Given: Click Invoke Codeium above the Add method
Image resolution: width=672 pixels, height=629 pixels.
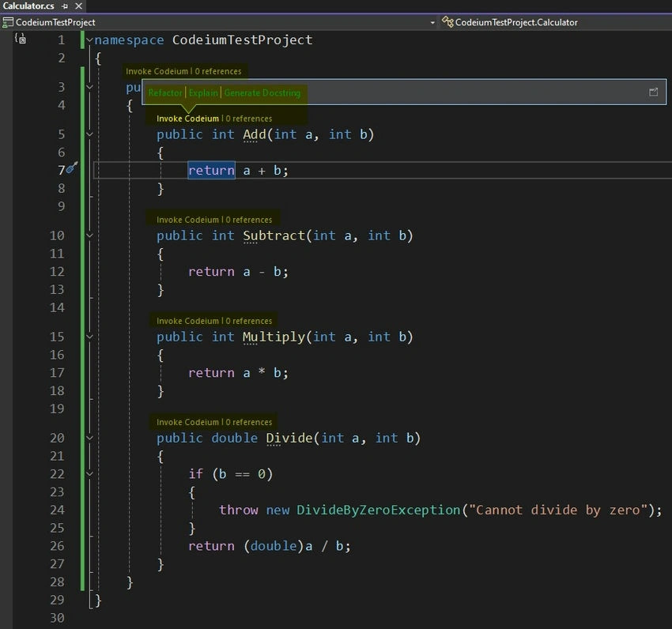Looking at the screenshot, I should [x=187, y=119].
